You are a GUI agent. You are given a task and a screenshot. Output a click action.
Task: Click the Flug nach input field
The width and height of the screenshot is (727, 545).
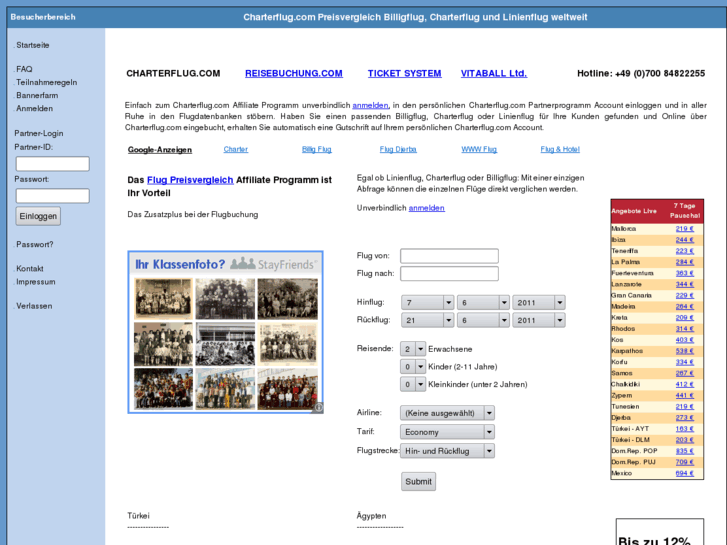tap(449, 274)
